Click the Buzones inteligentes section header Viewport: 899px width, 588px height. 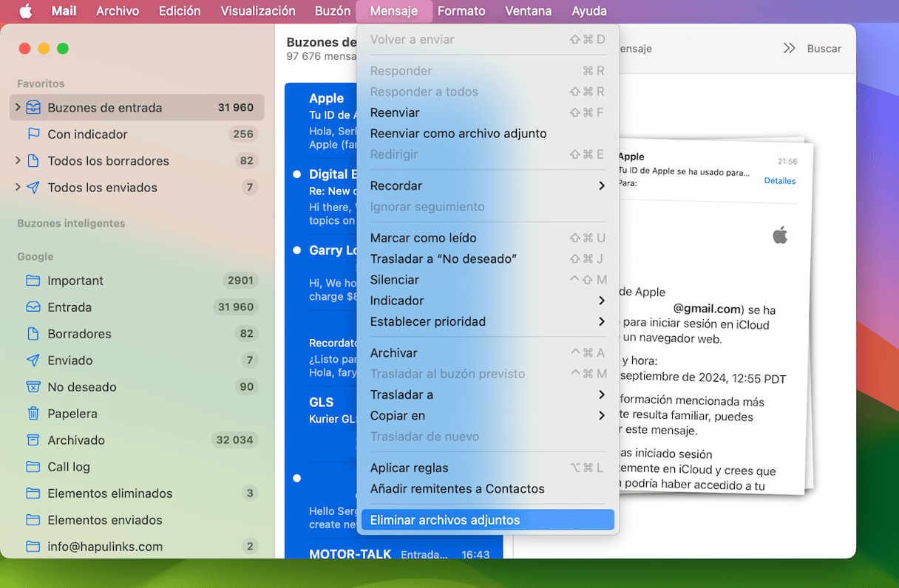71,223
